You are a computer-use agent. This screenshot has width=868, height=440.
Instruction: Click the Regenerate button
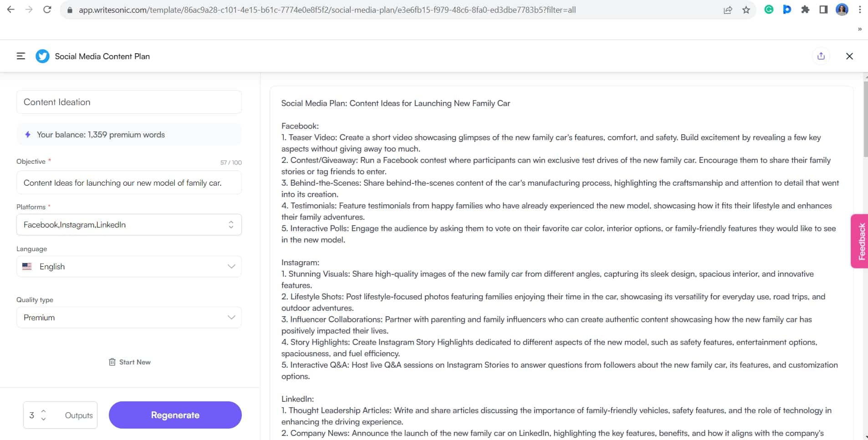point(175,415)
